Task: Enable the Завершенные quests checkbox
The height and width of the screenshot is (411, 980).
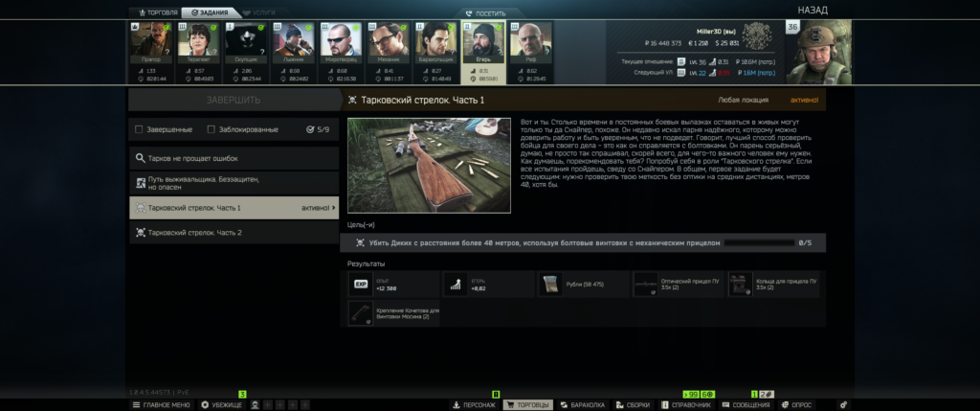Action: click(140, 129)
